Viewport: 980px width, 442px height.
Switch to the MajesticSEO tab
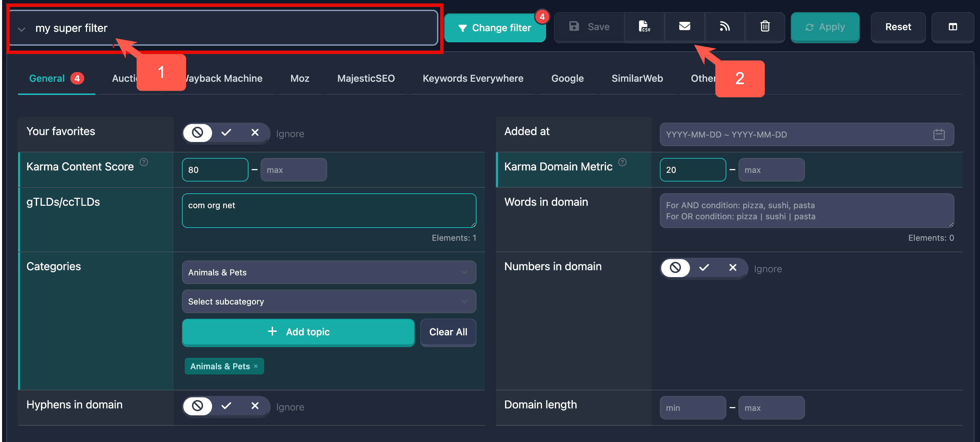pyautogui.click(x=366, y=78)
